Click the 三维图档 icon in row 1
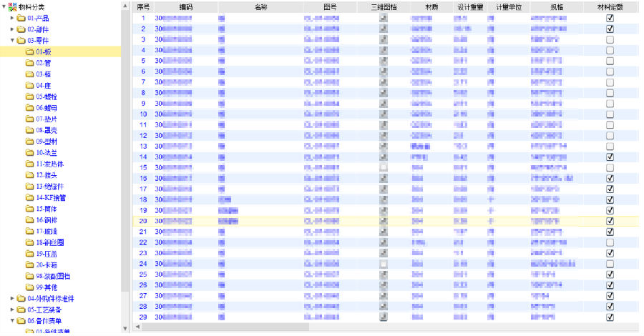This screenshot has height=336, width=644. pos(384,18)
